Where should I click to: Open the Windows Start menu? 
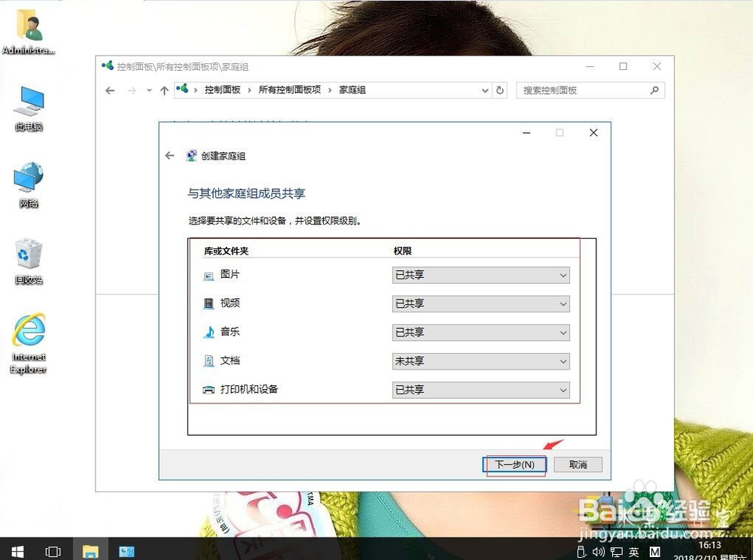pos(17,551)
